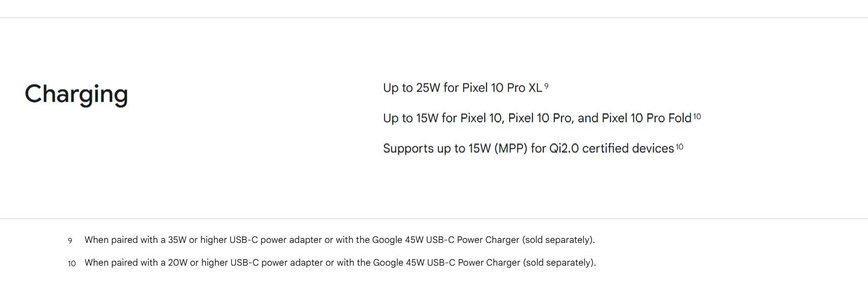Click "(sold separately)" in footnote 9

click(558, 240)
